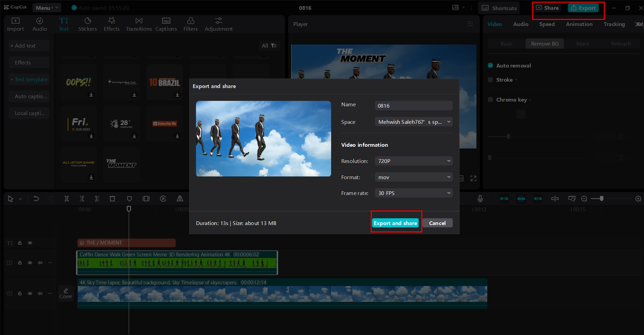Mute the 4K Sky Time lapse track audio
This screenshot has width=644, height=335.
40,293
